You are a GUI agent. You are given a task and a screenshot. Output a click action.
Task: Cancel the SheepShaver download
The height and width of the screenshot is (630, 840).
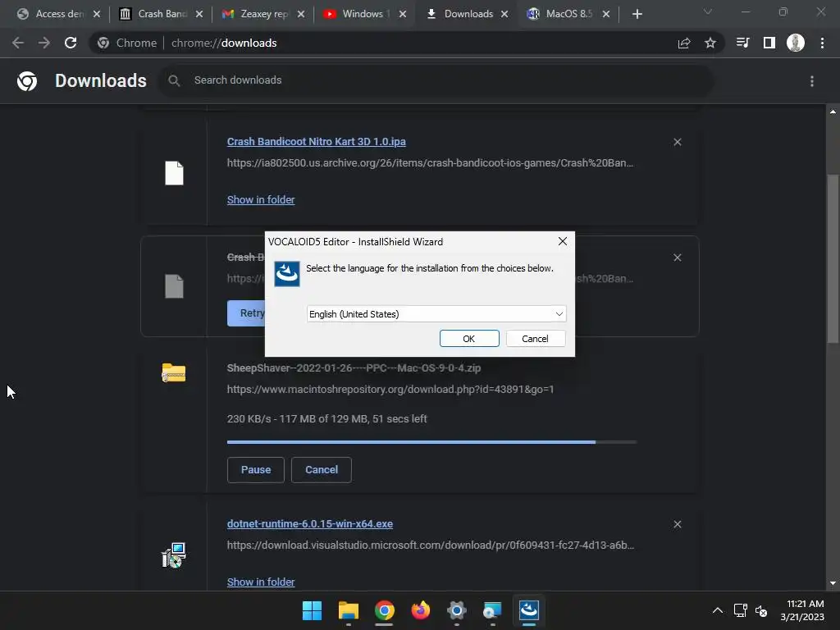click(322, 470)
